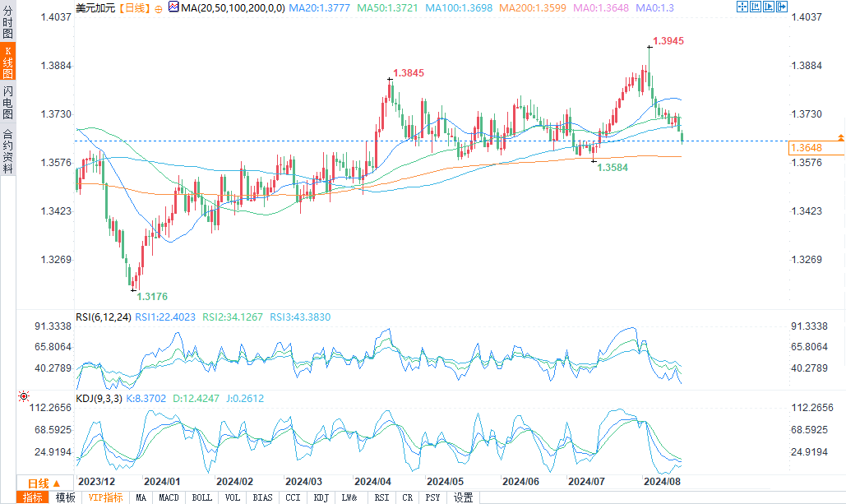Toggle the 闪电图 lightning chart view
Viewport: 846px width, 504px height.
pyautogui.click(x=7, y=102)
